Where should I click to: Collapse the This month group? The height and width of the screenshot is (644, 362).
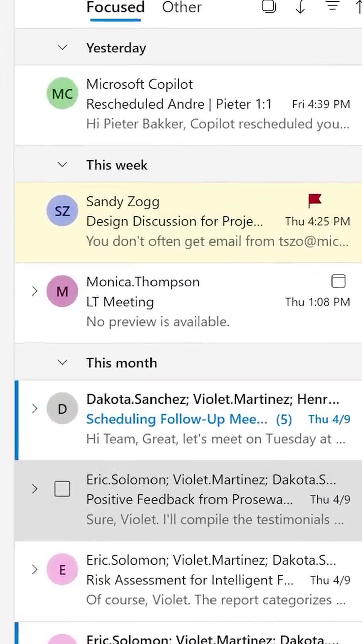point(62,362)
